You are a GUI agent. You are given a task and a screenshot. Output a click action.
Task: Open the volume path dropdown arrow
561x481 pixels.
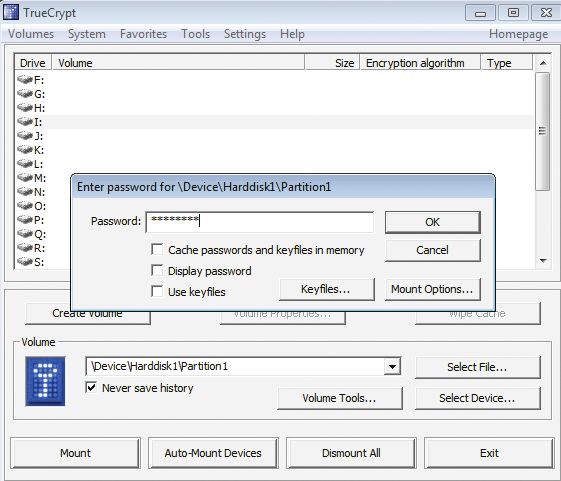392,366
